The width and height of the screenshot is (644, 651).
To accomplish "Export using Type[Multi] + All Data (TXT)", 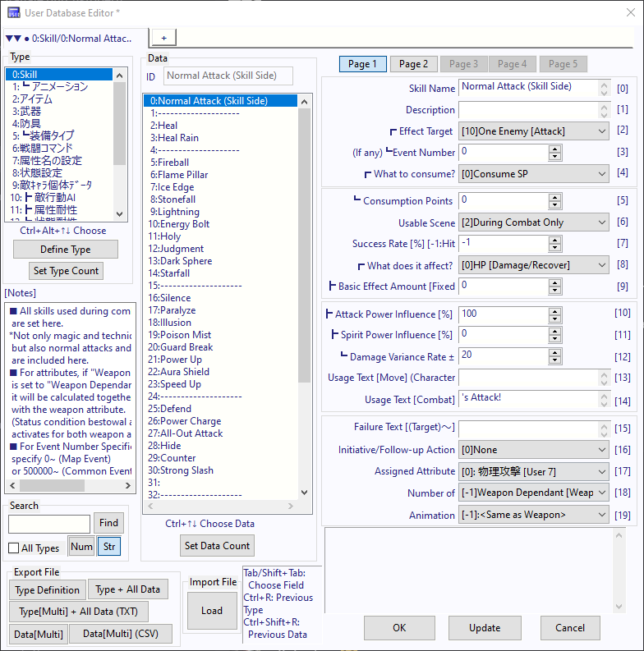I will tap(79, 612).
